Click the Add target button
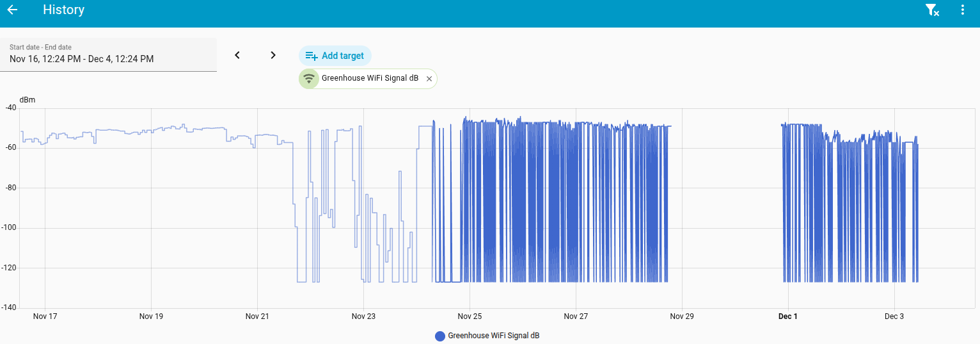 click(335, 56)
